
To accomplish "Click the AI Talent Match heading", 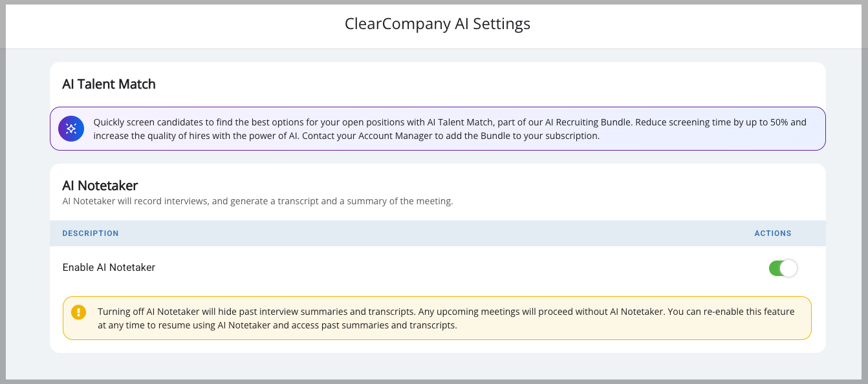I will click(x=109, y=84).
